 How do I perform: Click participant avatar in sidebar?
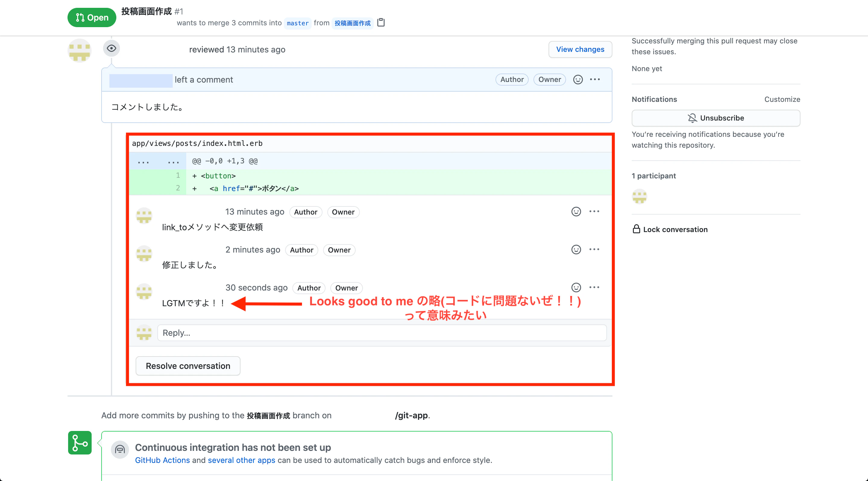click(x=639, y=197)
